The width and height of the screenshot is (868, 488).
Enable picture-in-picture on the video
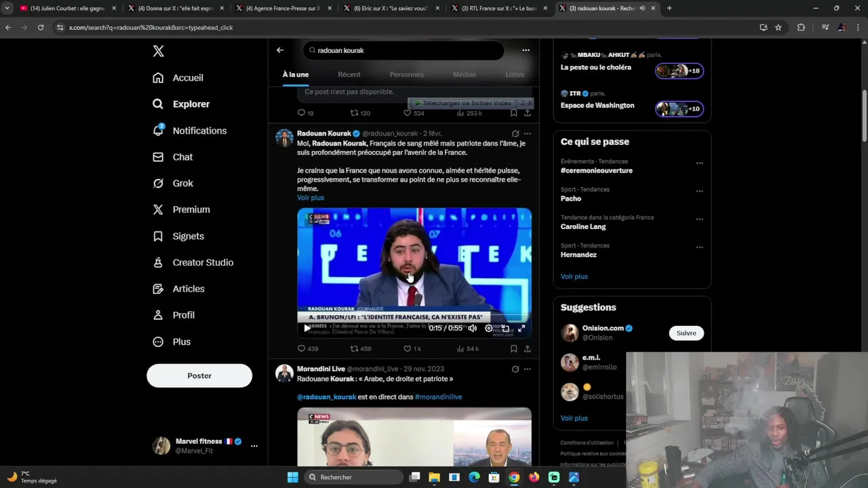tap(505, 328)
